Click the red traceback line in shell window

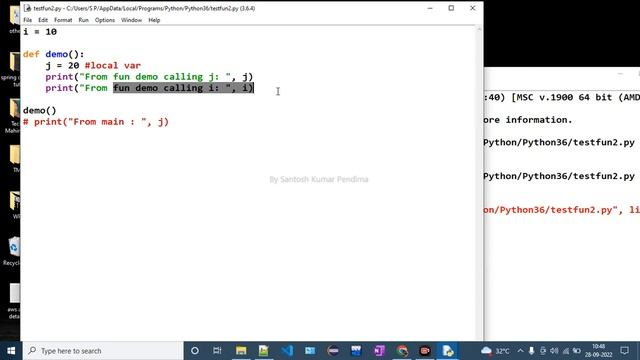pyautogui.click(x=562, y=210)
